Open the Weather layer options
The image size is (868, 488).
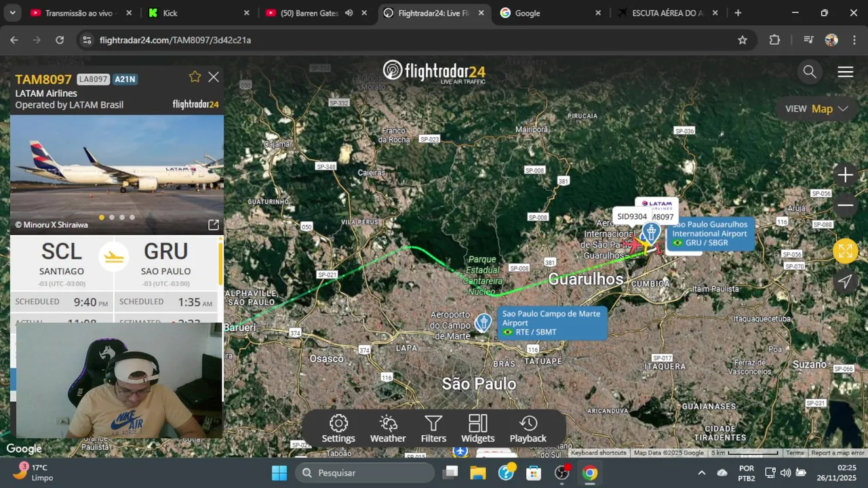click(388, 429)
